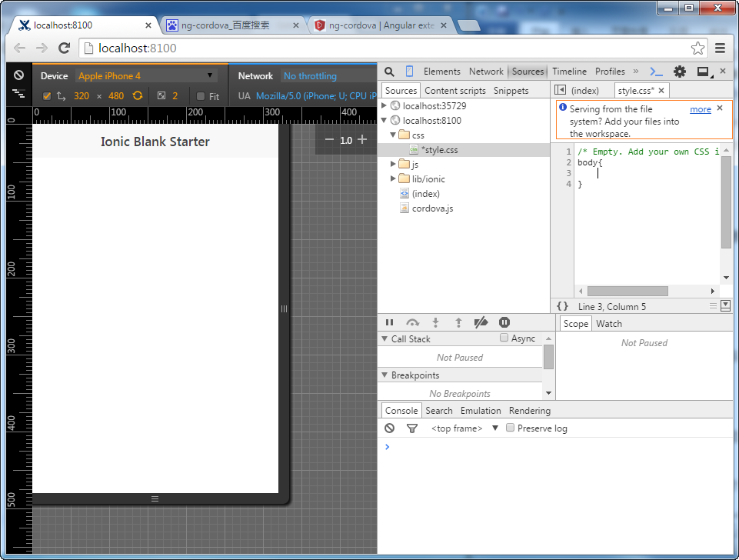Enable Preserve log checkbox
Screen dimensions: 739x560
point(510,428)
